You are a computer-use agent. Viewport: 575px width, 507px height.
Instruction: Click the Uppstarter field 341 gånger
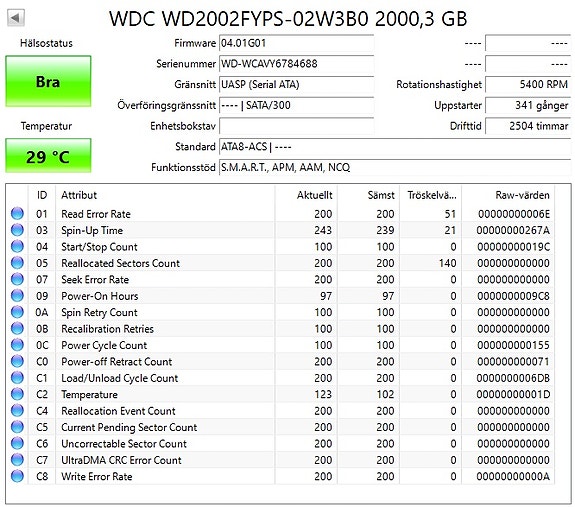[528, 106]
